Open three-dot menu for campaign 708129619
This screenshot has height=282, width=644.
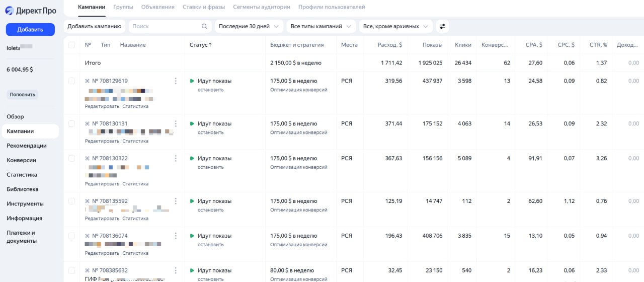pos(176,81)
